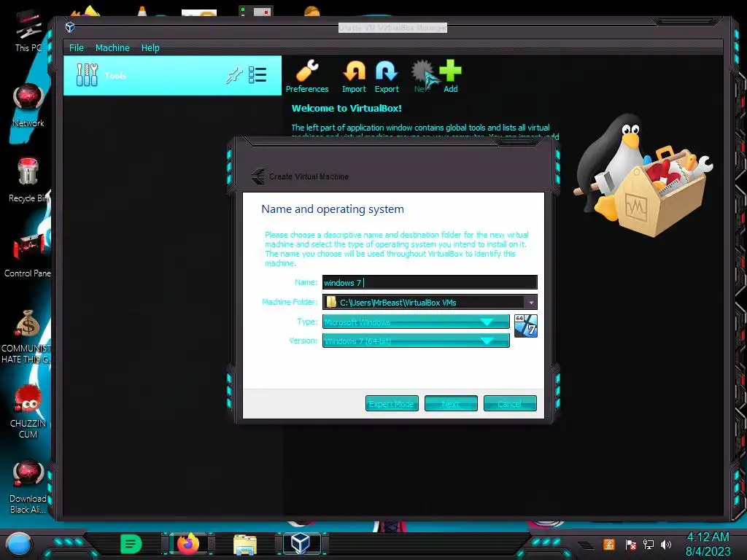
Task: Open File Explorer from the taskbar
Action: 245,545
